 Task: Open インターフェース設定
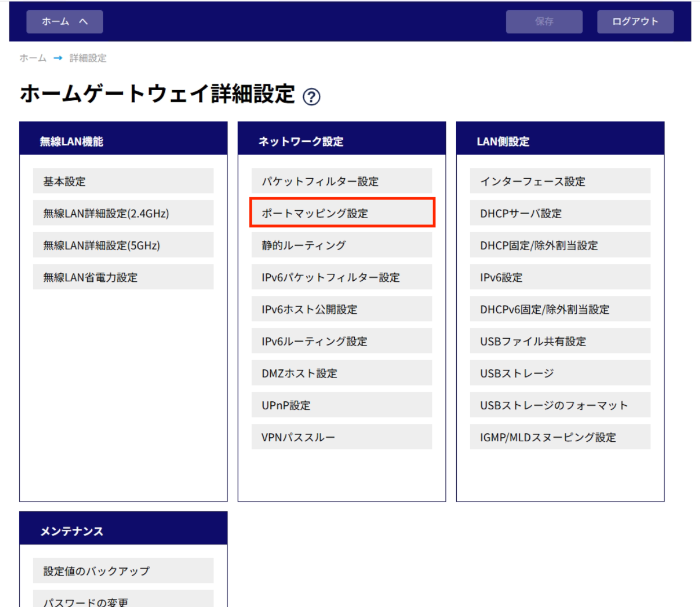coord(560,181)
